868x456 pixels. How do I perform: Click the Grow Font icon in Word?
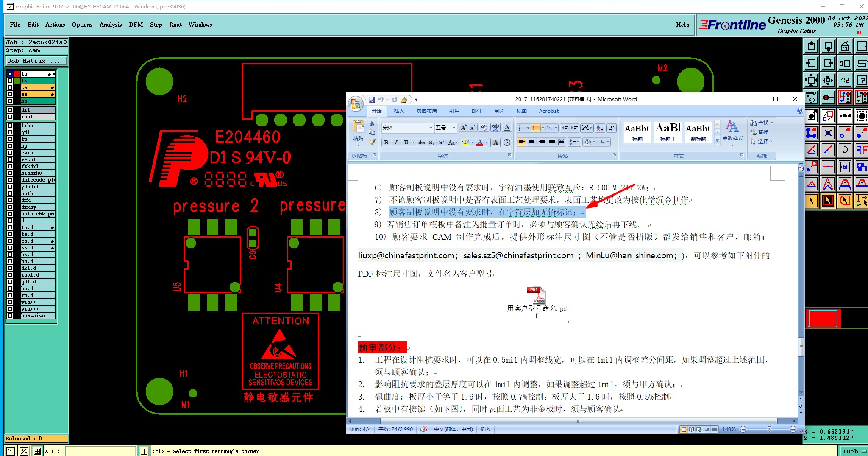coord(463,127)
